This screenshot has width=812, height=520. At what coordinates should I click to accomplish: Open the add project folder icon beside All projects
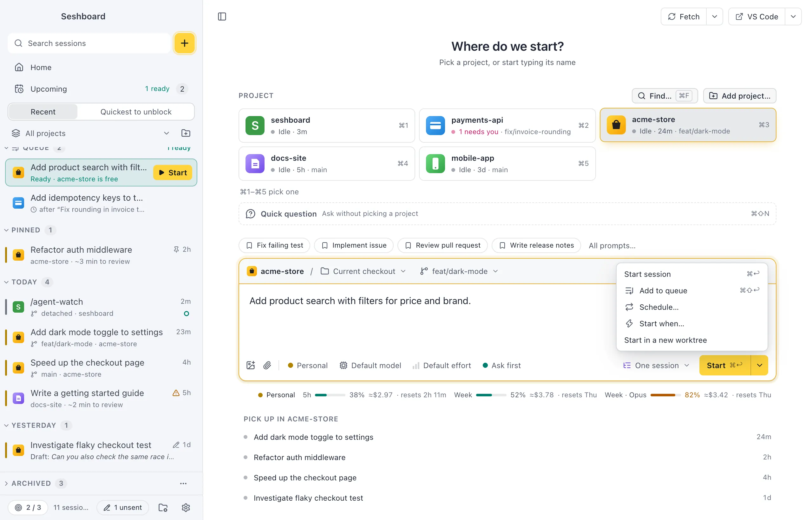click(x=186, y=133)
